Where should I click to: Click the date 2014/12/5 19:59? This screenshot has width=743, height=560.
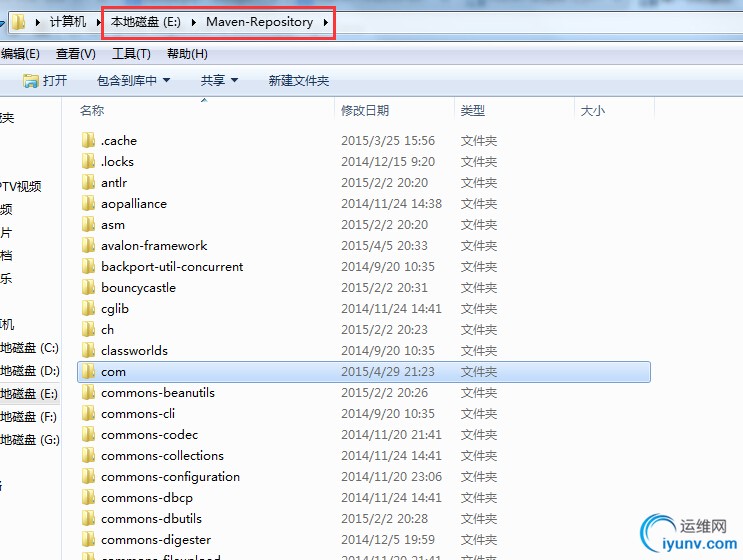pos(388,540)
